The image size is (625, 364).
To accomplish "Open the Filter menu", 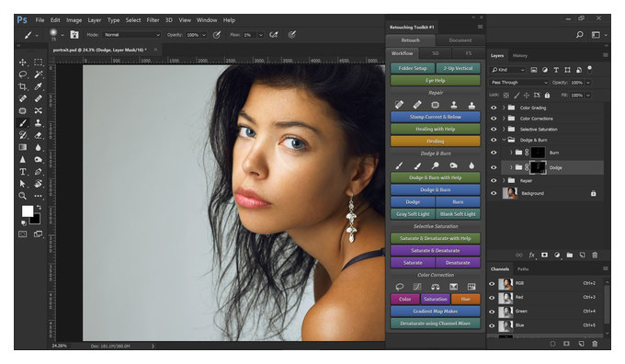I will 153,20.
